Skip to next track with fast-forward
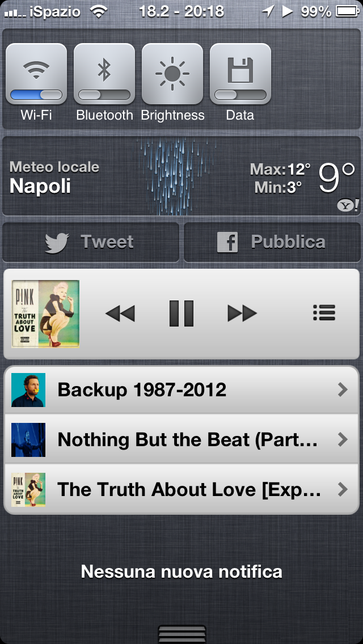Viewport: 363px width, 644px height. [x=242, y=314]
